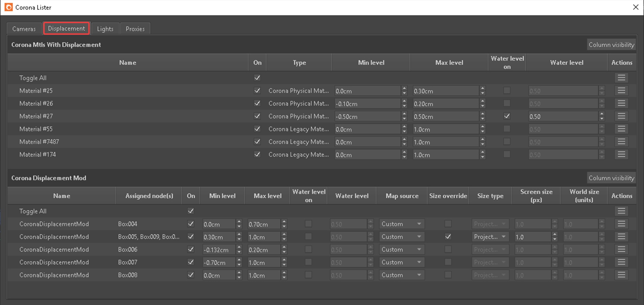Click assigned node Box008 cell
This screenshot has height=305, width=644.
click(128, 275)
